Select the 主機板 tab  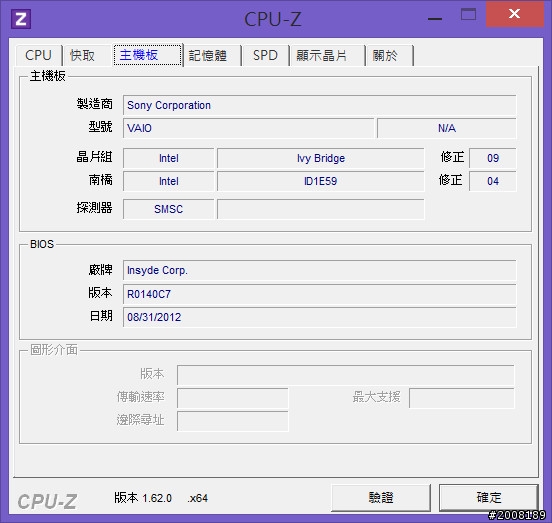tap(148, 55)
